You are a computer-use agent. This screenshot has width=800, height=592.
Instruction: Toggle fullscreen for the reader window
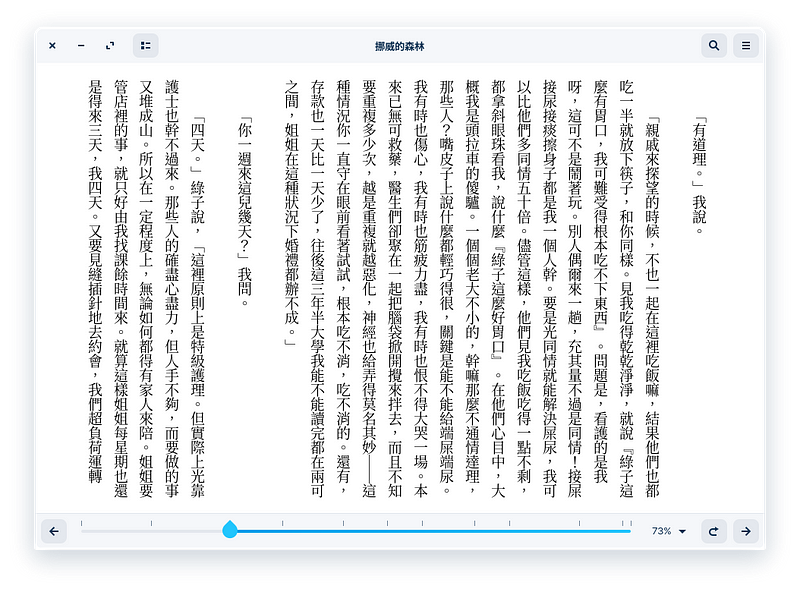point(110,46)
